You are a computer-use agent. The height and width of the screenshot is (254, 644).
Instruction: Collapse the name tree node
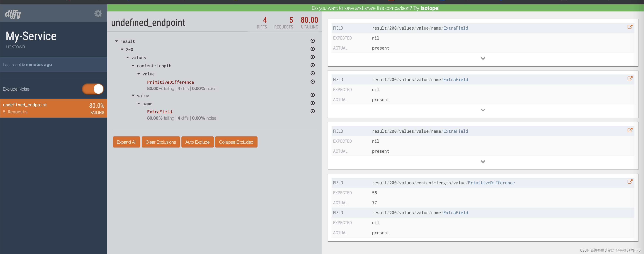click(139, 103)
